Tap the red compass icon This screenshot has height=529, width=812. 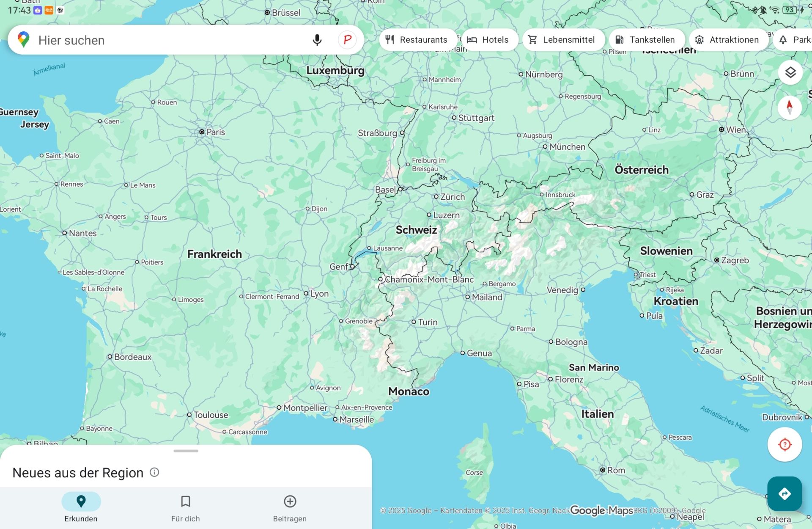click(789, 107)
